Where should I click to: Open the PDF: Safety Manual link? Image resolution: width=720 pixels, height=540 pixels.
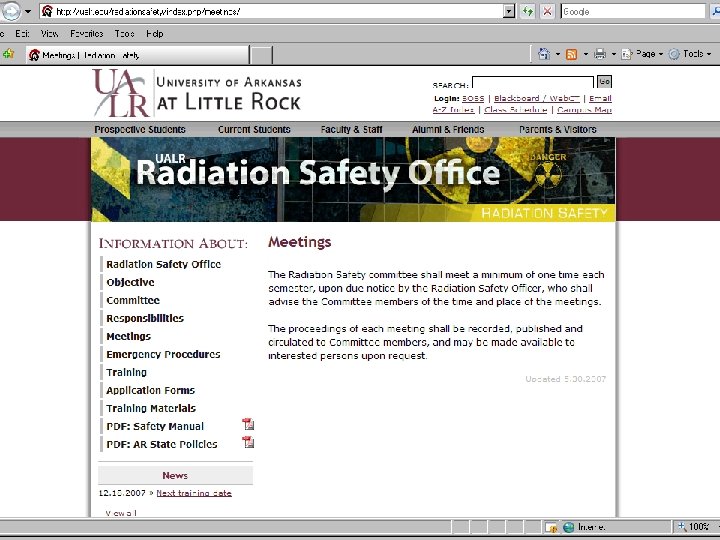155,426
